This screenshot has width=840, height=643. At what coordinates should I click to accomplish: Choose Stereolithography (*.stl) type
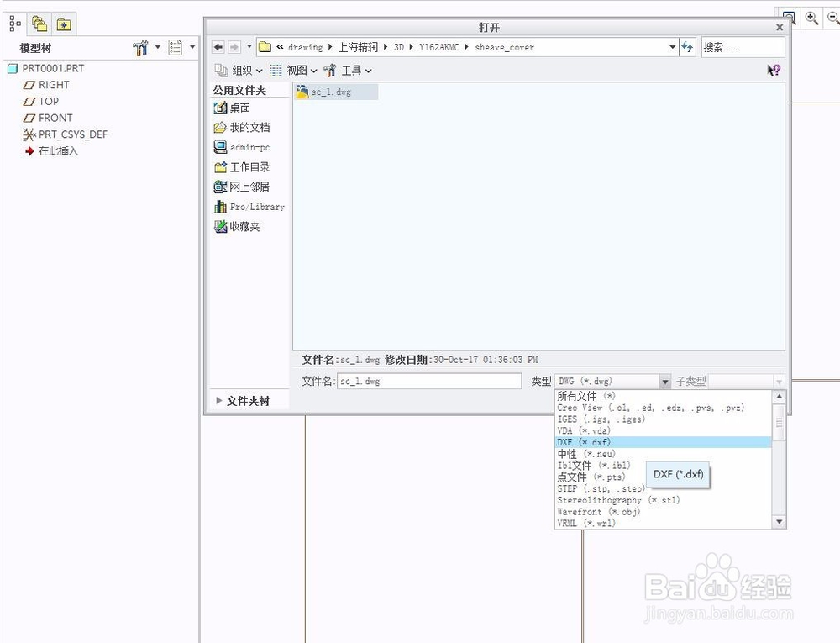coord(664,500)
